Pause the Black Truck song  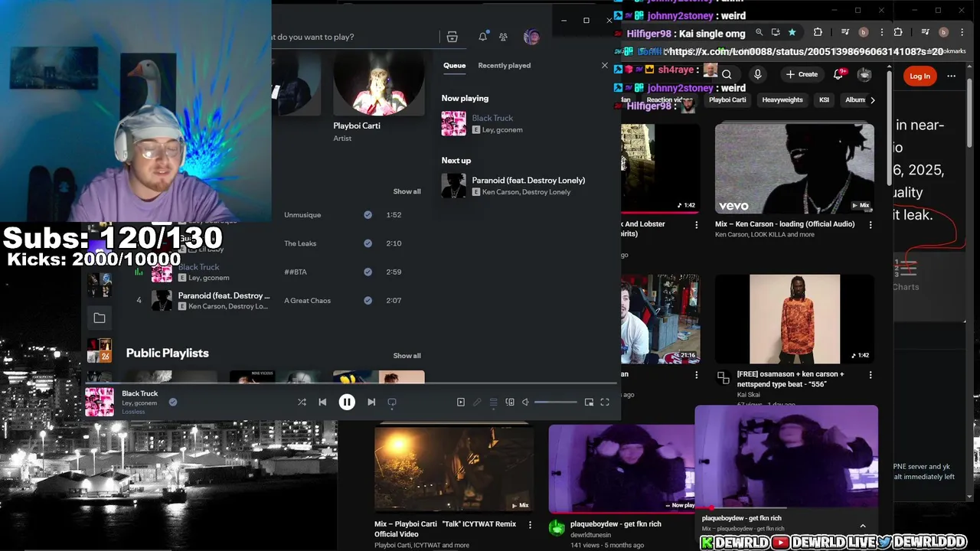tap(347, 402)
